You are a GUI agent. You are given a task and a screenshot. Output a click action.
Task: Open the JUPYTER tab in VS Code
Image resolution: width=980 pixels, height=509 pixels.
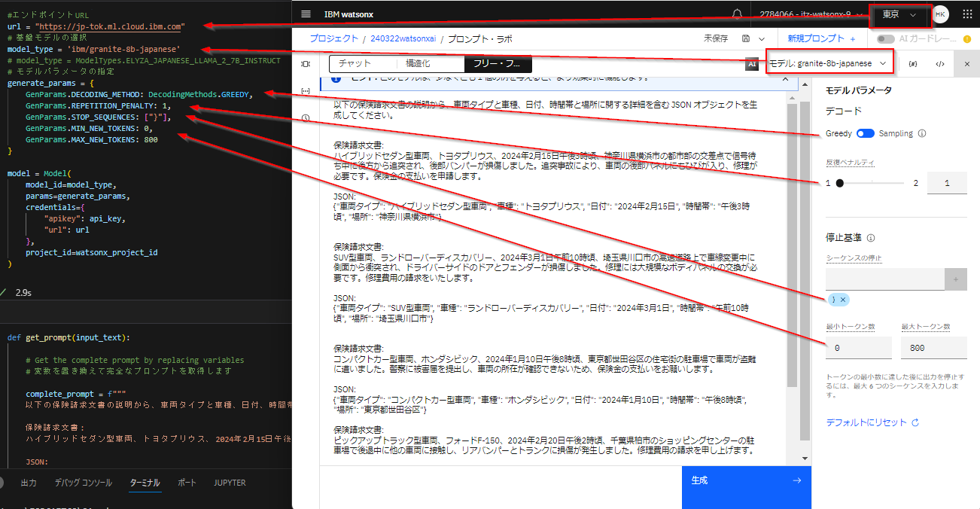230,483
